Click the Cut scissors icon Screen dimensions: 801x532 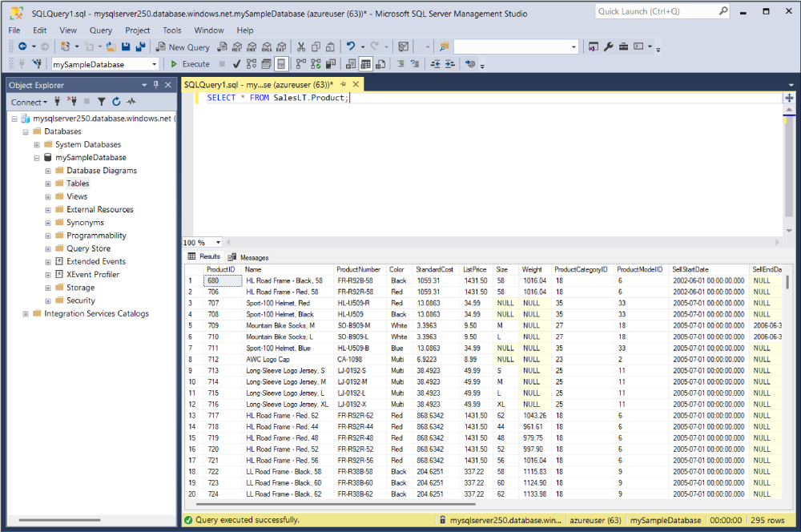(301, 46)
